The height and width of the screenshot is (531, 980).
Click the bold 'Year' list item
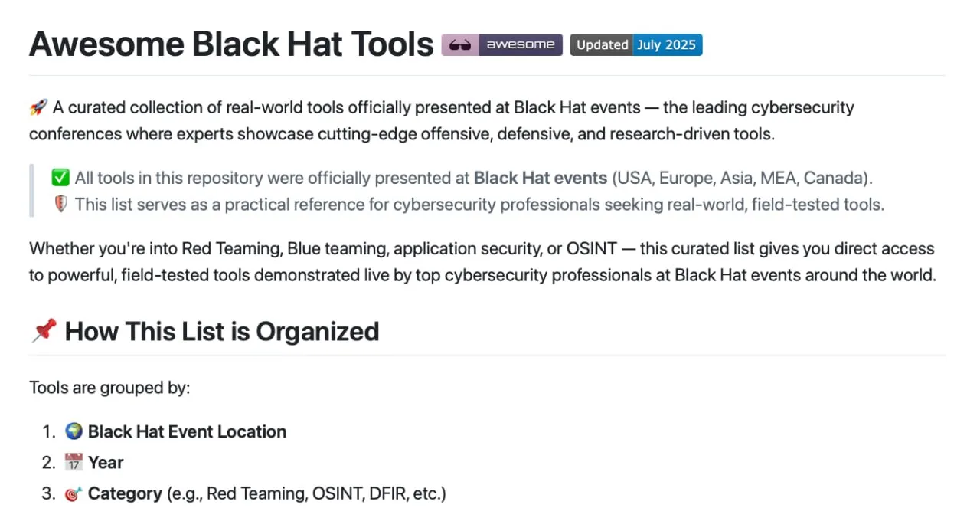pos(106,463)
